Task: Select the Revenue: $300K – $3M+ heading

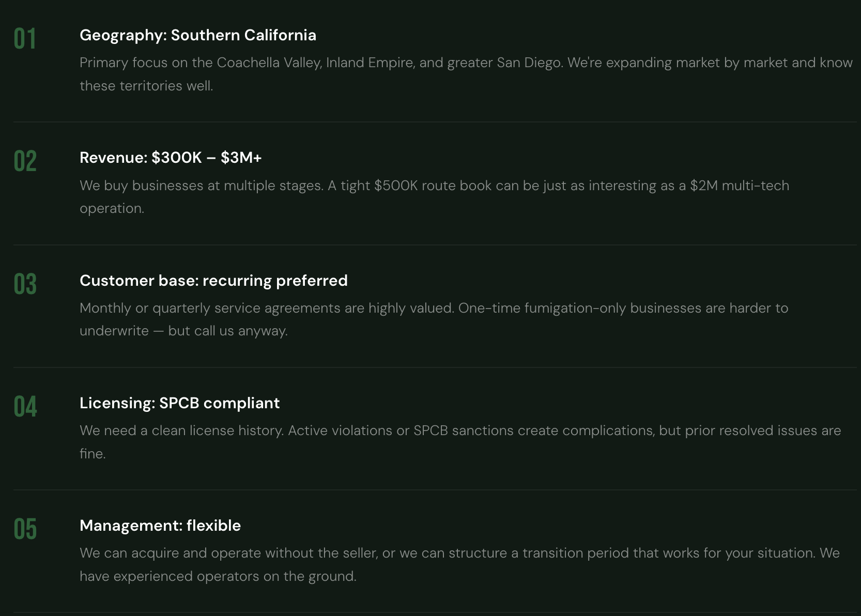Action: tap(171, 158)
